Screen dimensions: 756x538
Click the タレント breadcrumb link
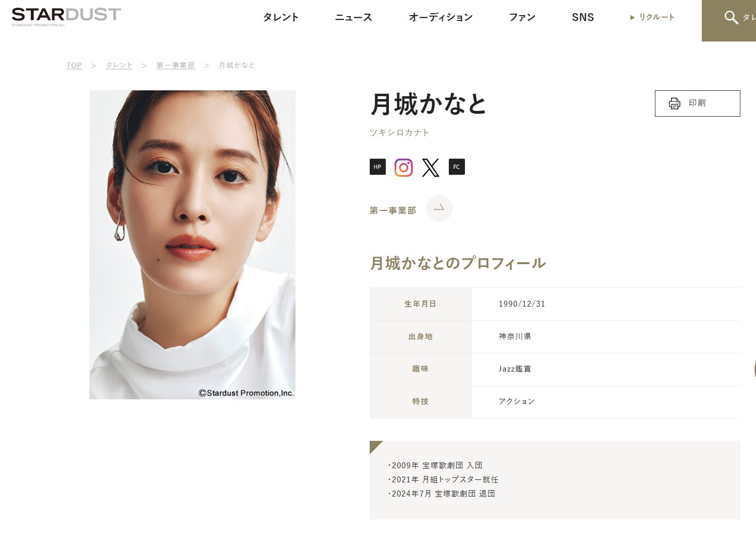(x=119, y=65)
